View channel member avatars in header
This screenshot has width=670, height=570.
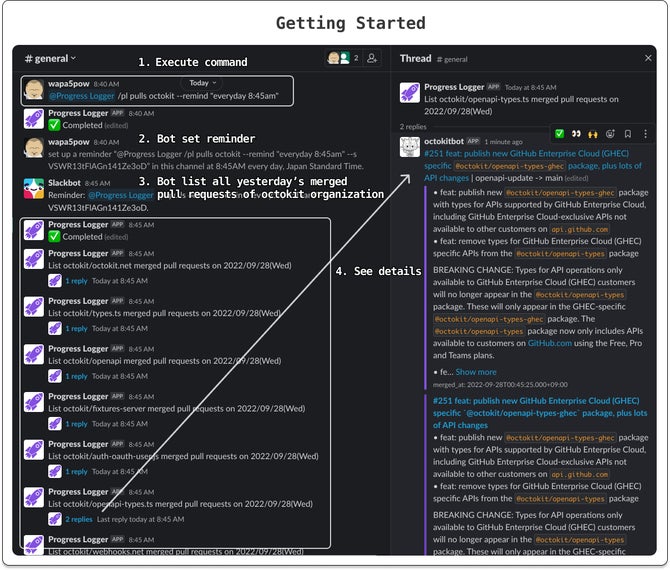(x=338, y=58)
